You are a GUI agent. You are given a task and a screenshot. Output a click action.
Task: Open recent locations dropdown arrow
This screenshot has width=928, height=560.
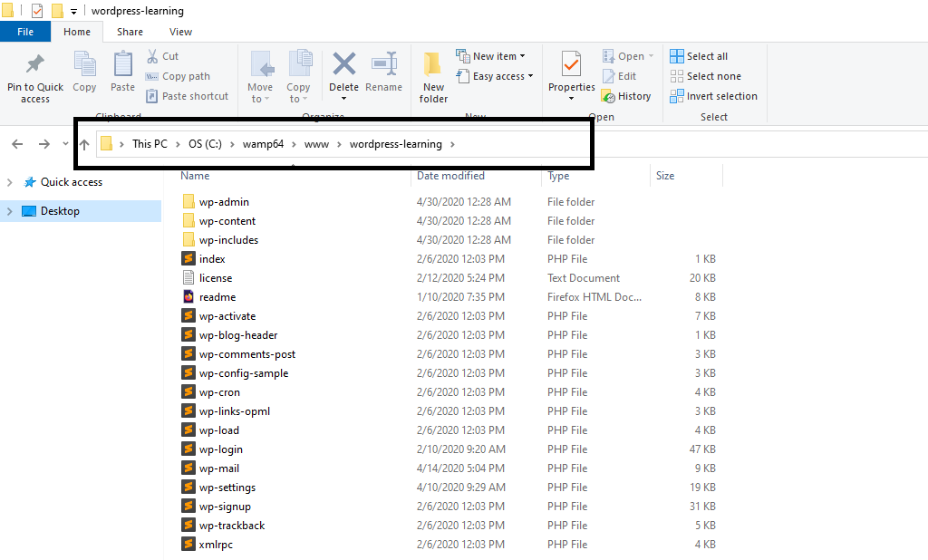[x=65, y=144]
